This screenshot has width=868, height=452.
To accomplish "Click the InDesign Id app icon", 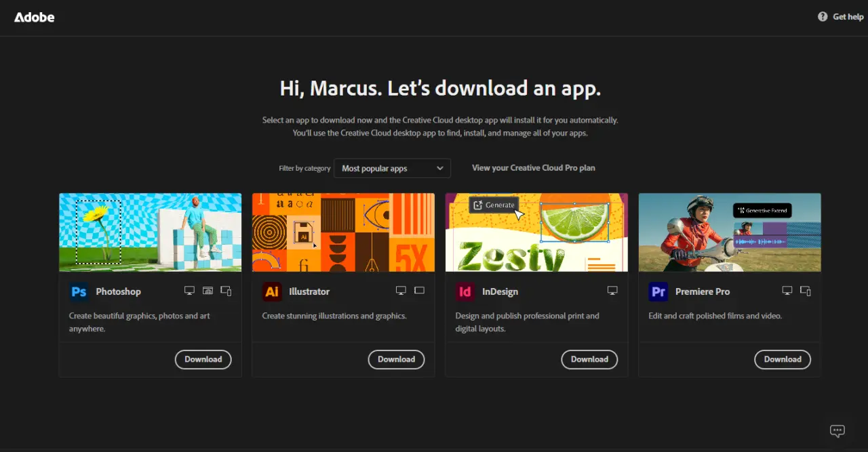I will (x=465, y=292).
